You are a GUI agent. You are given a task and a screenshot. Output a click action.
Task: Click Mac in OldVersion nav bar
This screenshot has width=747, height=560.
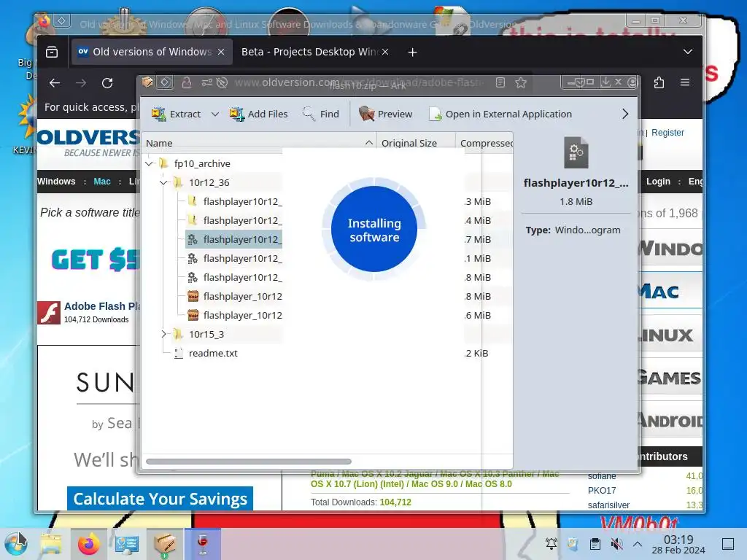pos(102,182)
